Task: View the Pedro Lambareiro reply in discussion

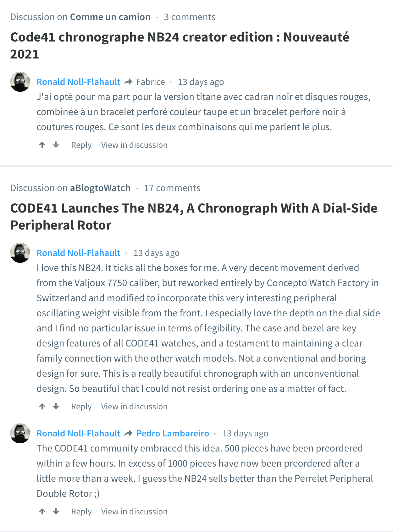Action: click(x=134, y=512)
